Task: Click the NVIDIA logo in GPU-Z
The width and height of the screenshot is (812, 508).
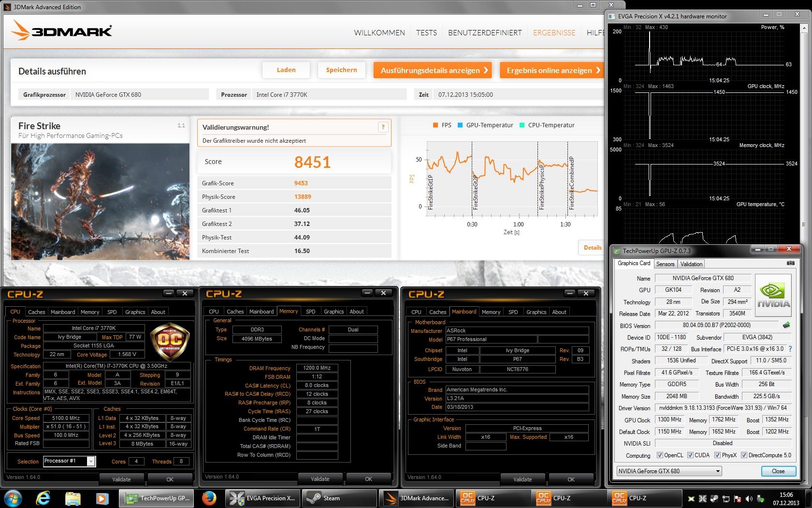Action: (773, 296)
